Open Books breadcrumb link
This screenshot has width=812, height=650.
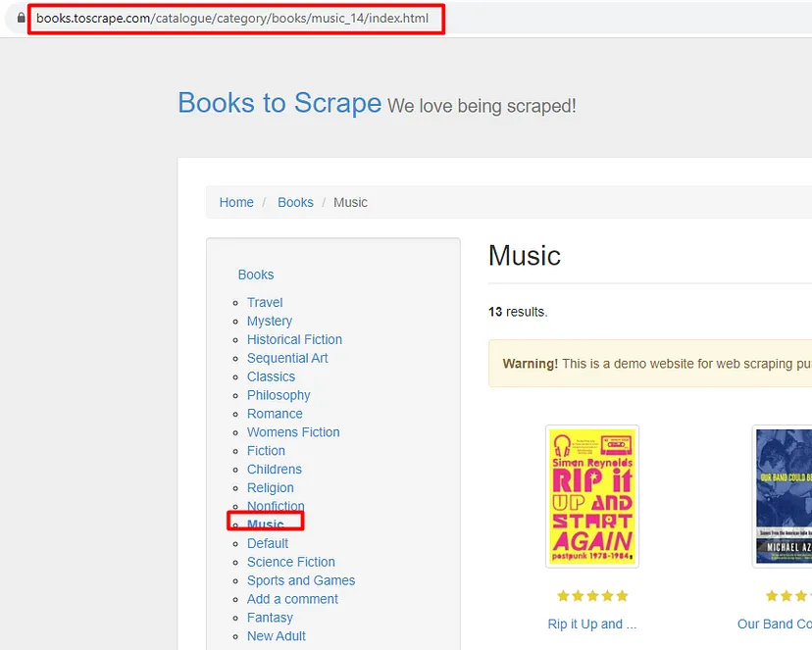coord(295,202)
